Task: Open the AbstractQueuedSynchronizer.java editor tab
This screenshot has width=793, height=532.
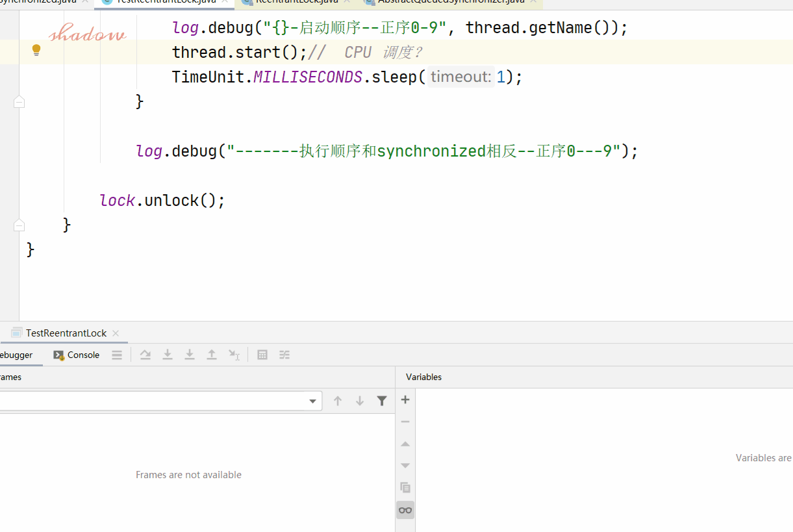Action: tap(451, 1)
